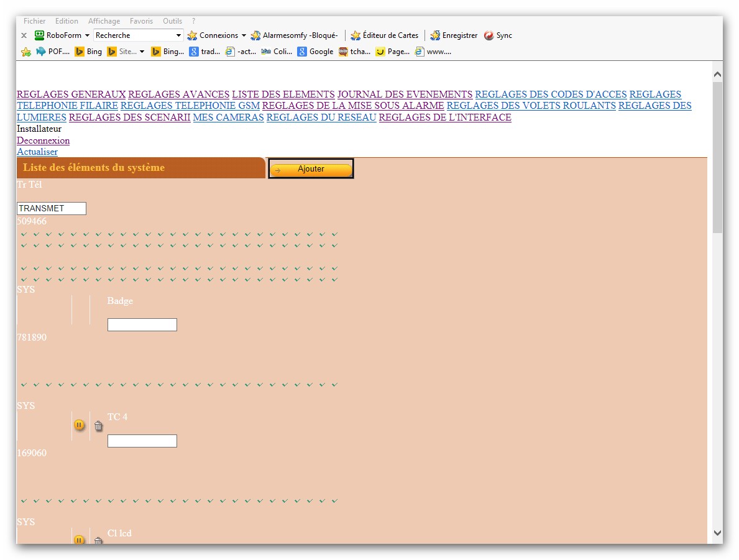
Task: Click the vertical scrollbar down arrow
Action: pyautogui.click(x=717, y=533)
